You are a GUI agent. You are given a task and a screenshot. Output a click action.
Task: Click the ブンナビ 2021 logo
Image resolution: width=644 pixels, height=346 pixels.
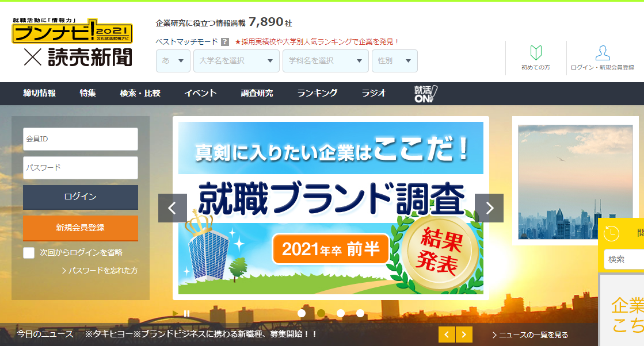click(x=73, y=30)
